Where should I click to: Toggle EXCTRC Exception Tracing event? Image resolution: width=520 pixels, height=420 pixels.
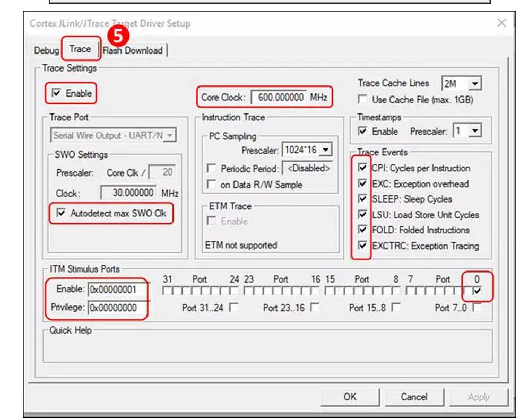click(x=362, y=246)
